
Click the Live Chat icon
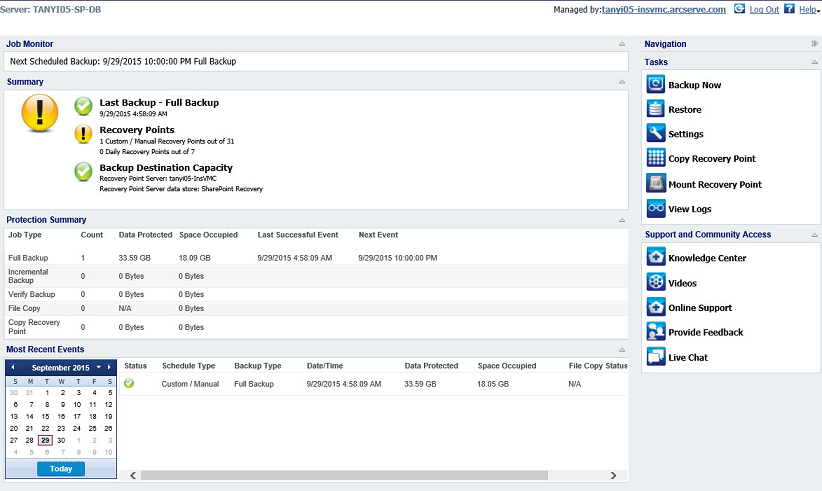656,357
